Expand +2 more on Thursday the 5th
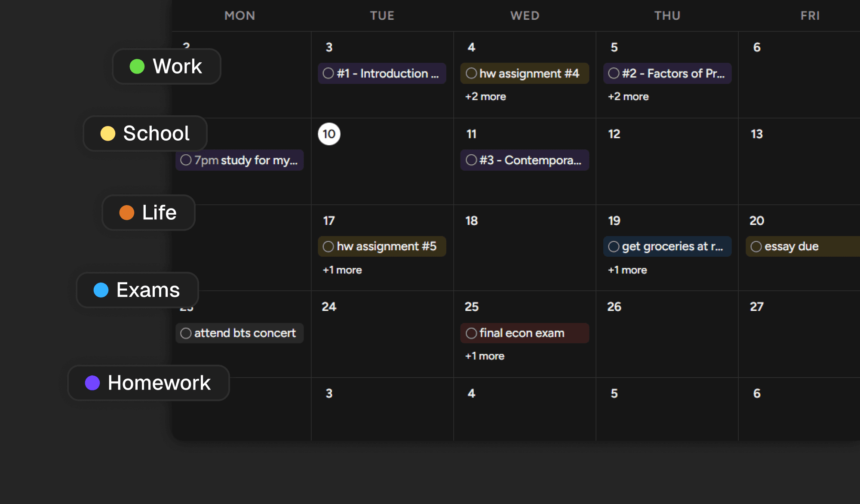 point(628,97)
